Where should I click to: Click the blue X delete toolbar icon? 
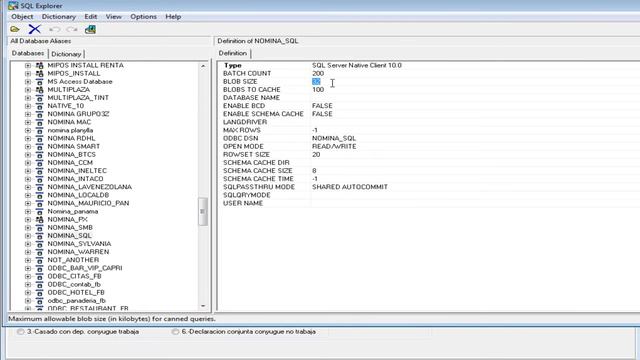click(35, 29)
